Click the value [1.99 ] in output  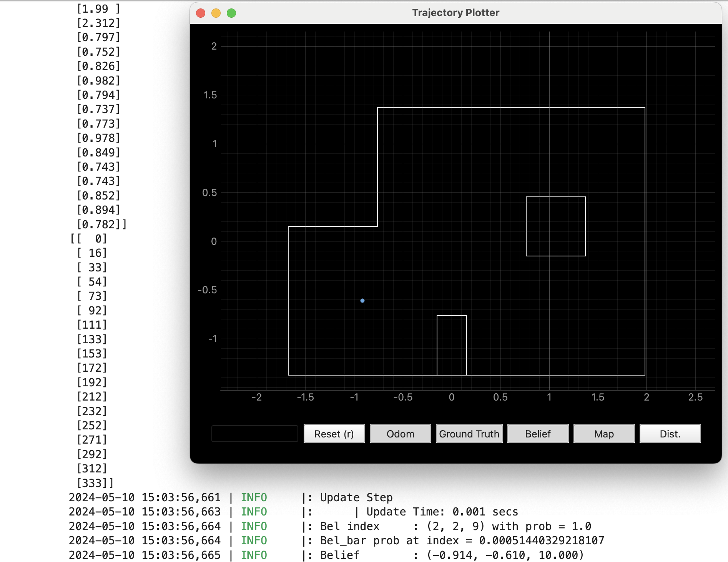click(x=99, y=8)
